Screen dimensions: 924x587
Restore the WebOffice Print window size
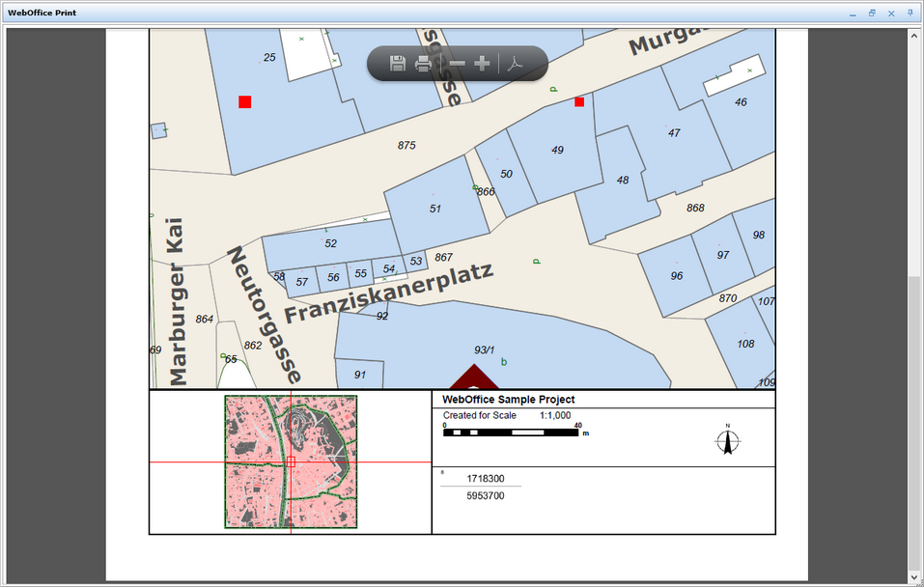[x=872, y=14]
